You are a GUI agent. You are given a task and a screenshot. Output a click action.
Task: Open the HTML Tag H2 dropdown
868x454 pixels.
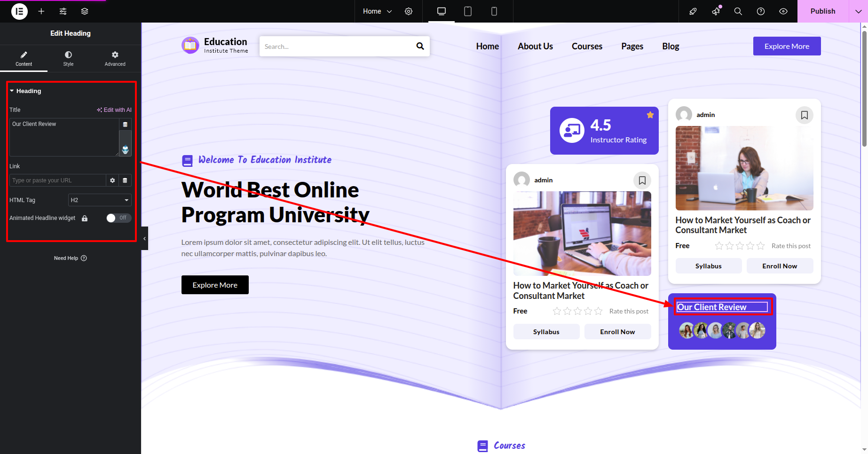[x=100, y=200]
